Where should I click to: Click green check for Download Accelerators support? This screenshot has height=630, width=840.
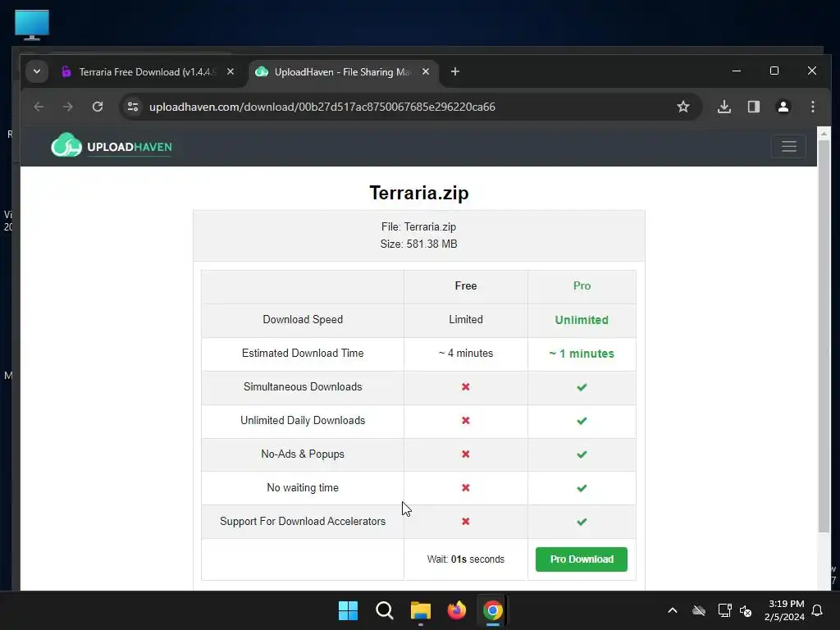coord(582,522)
